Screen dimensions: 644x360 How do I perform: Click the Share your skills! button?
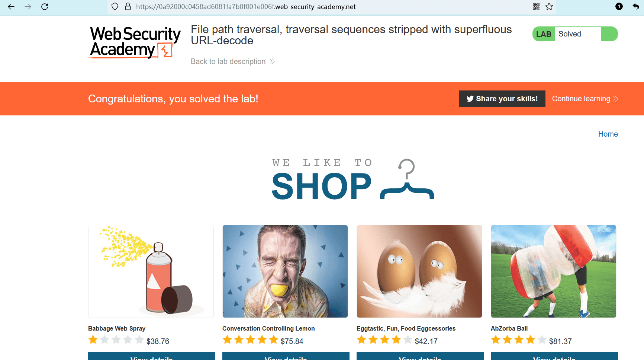pyautogui.click(x=502, y=99)
